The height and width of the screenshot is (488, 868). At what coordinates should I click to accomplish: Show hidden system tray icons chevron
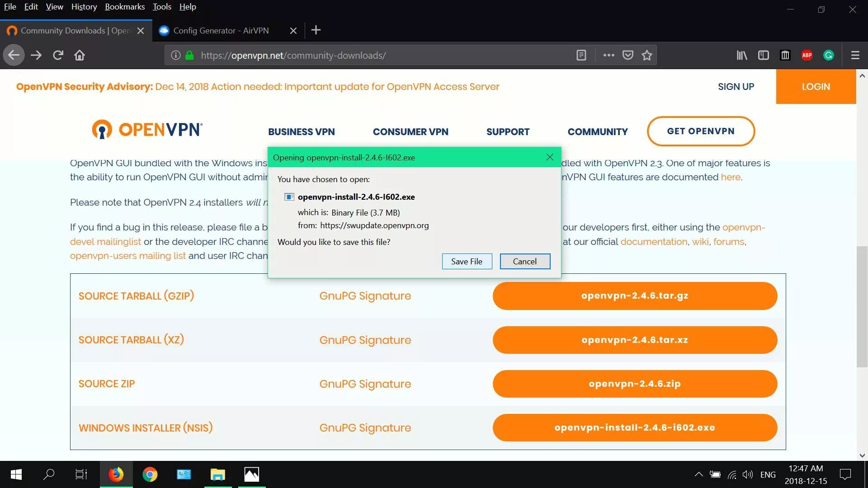[x=698, y=474]
